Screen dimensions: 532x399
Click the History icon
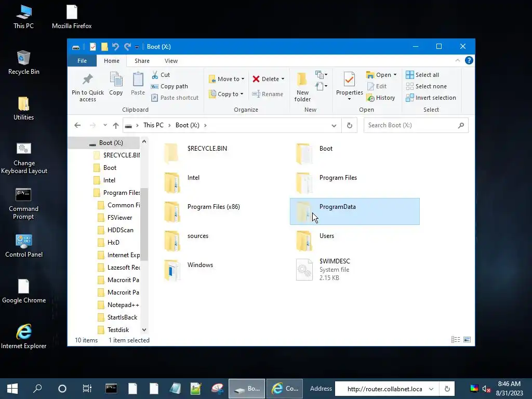370,98
